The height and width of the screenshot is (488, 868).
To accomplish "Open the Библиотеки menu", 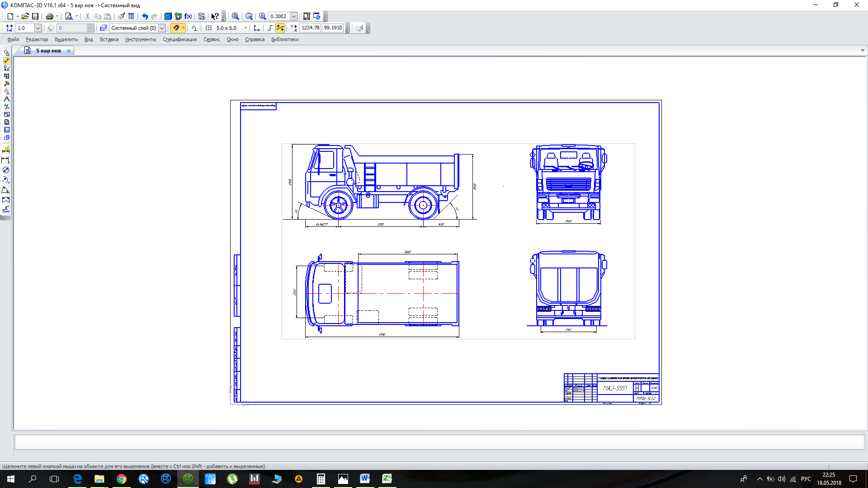I will (285, 40).
